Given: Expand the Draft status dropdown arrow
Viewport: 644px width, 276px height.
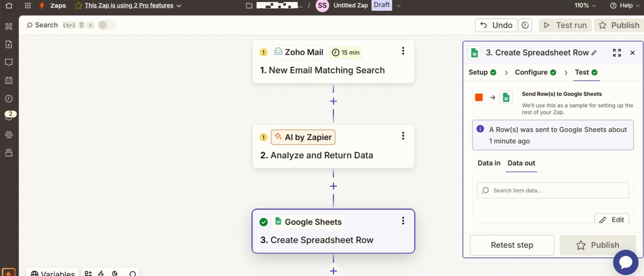Looking at the screenshot, I should click(x=399, y=6).
